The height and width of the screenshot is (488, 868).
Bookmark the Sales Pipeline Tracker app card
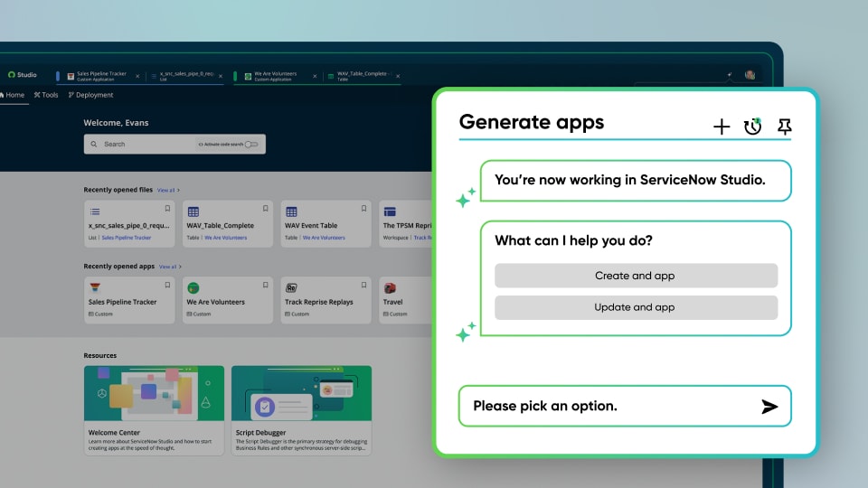click(167, 285)
